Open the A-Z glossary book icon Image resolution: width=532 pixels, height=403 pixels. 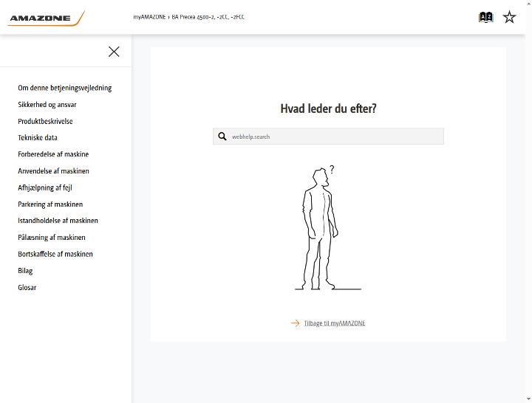click(485, 17)
